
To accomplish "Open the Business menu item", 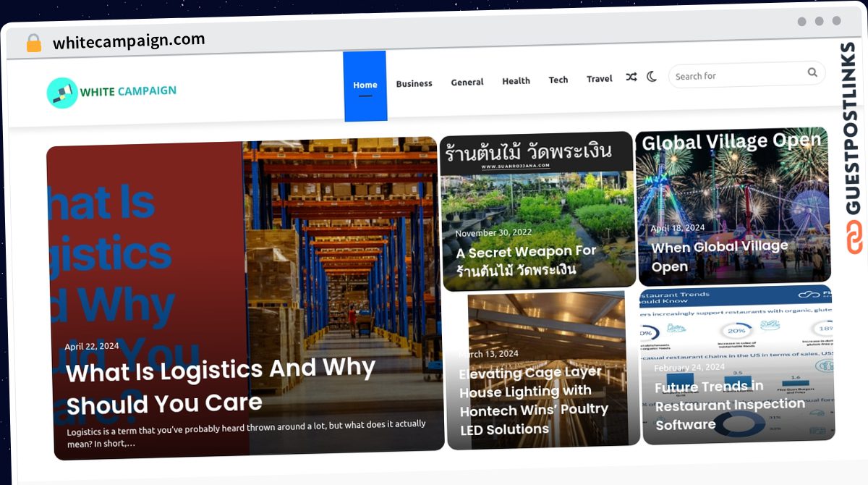I will (x=414, y=83).
